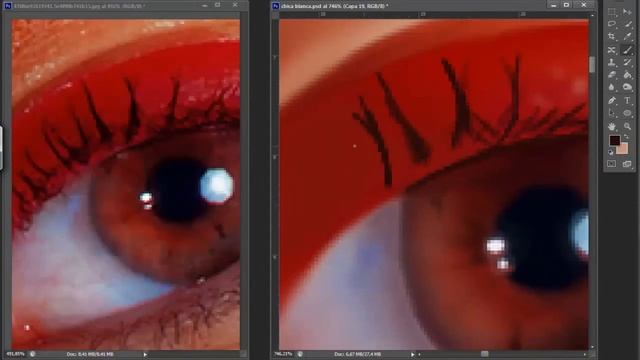Open status bar arrow menu in chica blanca window
Screen dimensions: 640x360
(412, 354)
